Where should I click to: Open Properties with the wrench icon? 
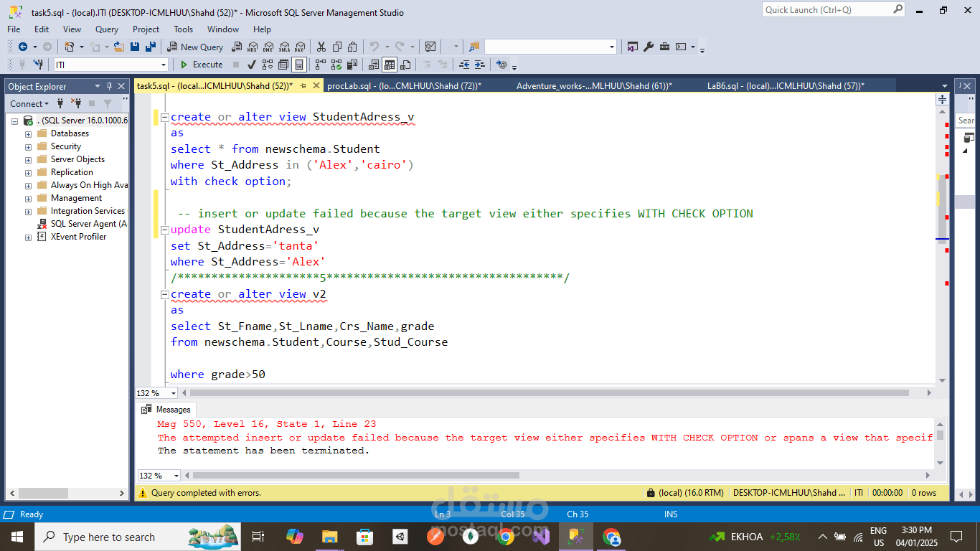(x=649, y=47)
